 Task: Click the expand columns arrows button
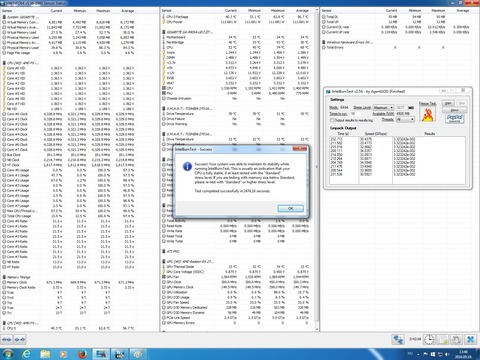click(7, 340)
